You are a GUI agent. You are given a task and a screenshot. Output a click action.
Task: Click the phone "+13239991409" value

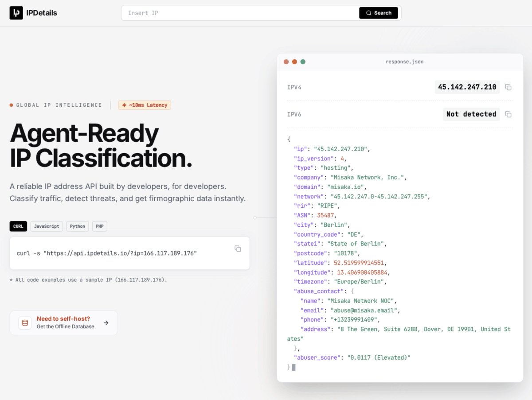click(354, 320)
